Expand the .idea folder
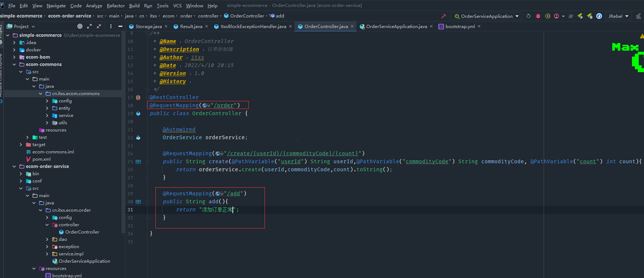Screen dimensions: 644x278 pos(14,43)
